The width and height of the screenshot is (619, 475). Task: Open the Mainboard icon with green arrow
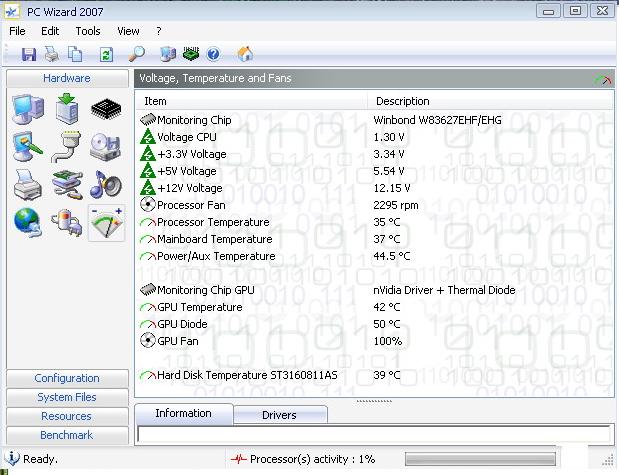(67, 109)
